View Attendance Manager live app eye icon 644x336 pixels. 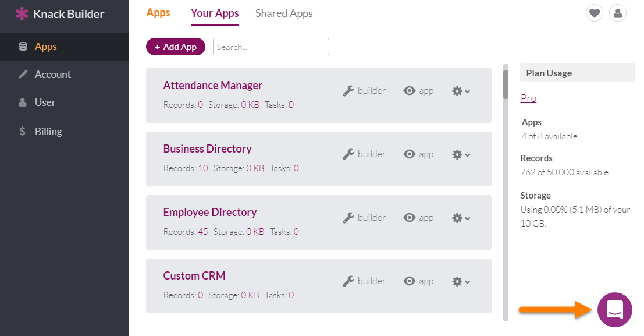point(410,90)
